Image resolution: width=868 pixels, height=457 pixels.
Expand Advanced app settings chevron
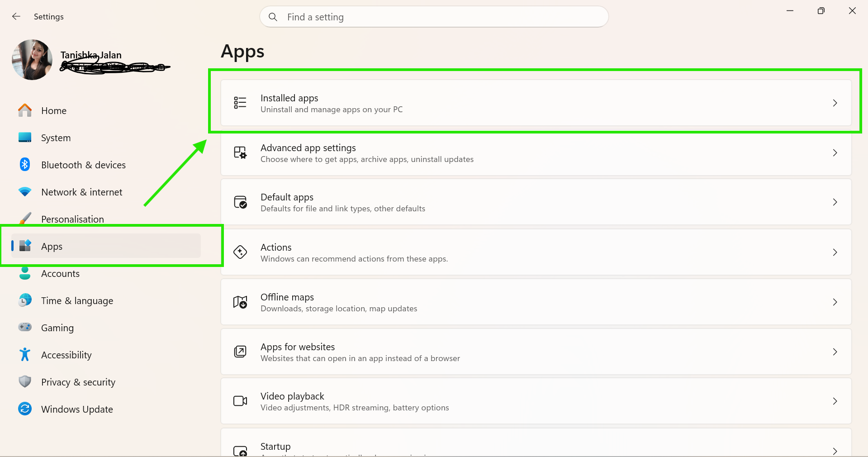(x=835, y=153)
